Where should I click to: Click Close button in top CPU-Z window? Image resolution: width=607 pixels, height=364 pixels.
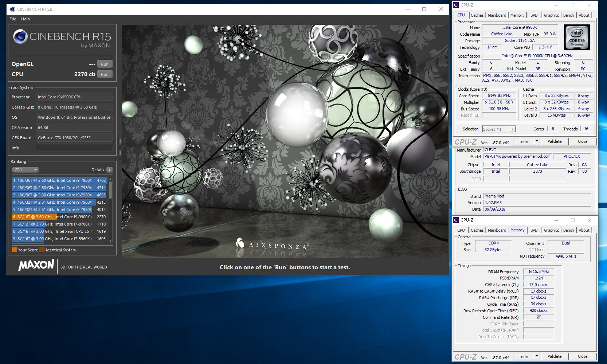point(583,141)
